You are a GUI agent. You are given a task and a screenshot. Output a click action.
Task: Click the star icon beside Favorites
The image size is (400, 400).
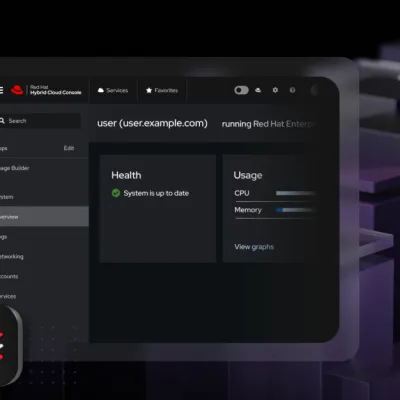[149, 90]
